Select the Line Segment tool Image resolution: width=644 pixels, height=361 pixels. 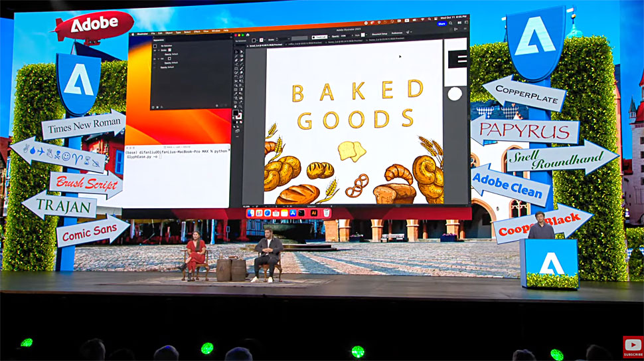pyautogui.click(x=242, y=64)
